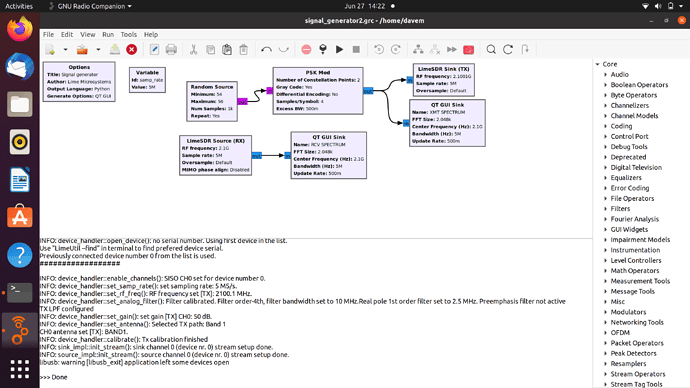Click the find blocks magnifier icon
This screenshot has height=388, width=690.
491,49
